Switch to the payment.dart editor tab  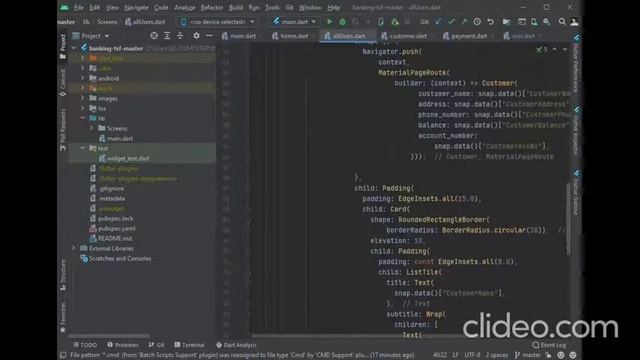[x=466, y=36]
